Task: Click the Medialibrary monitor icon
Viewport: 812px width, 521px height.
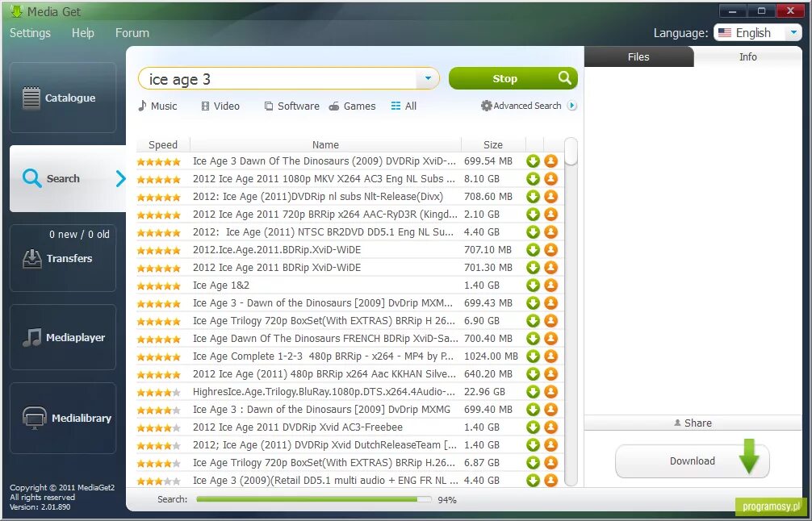Action: pyautogui.click(x=35, y=418)
